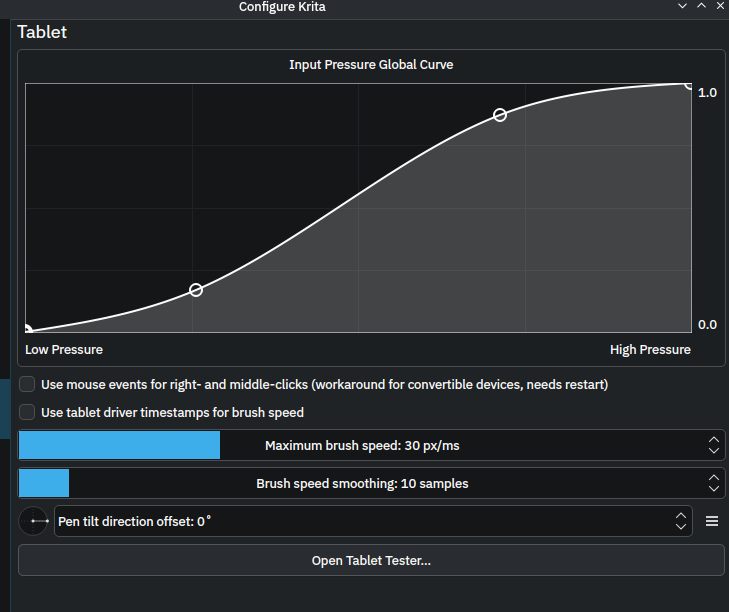Increase Brush speed smoothing with up arrow

tap(714, 478)
